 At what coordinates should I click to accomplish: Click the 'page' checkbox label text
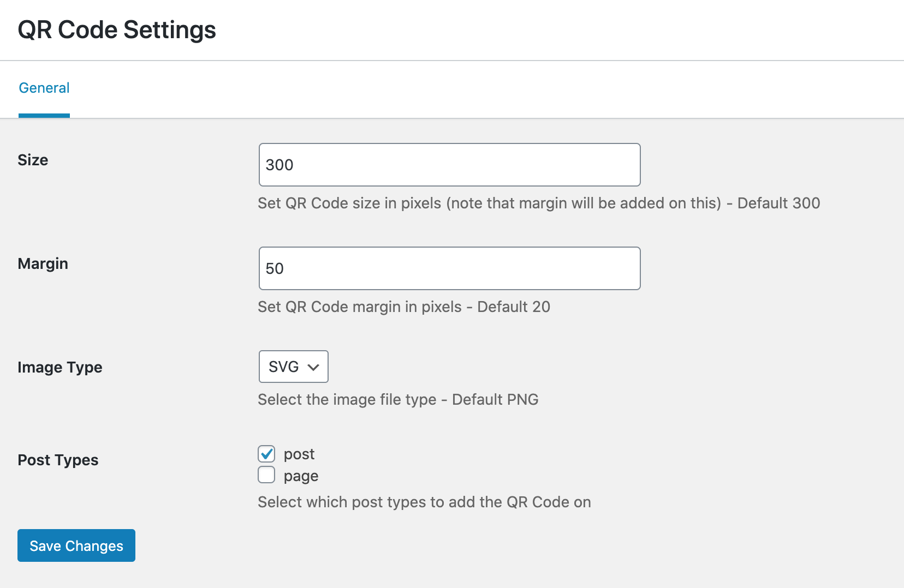[301, 476]
